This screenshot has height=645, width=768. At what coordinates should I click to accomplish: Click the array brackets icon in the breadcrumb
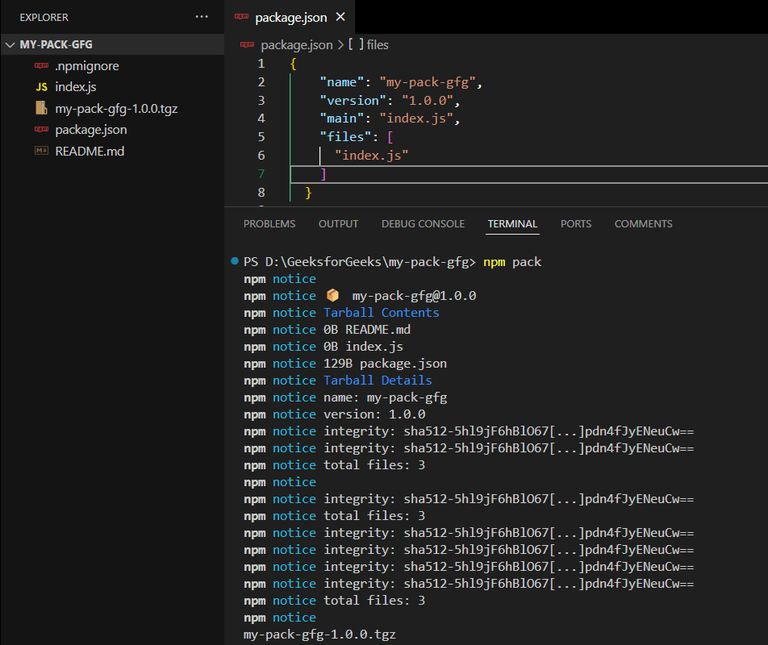[x=355, y=45]
